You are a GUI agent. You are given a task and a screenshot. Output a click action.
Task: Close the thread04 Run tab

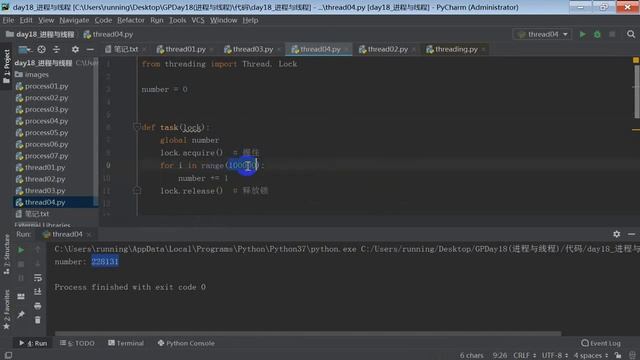coord(89,235)
